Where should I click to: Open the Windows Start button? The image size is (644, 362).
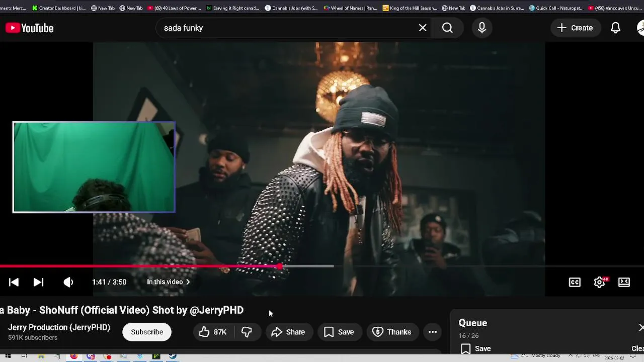tap(8, 356)
